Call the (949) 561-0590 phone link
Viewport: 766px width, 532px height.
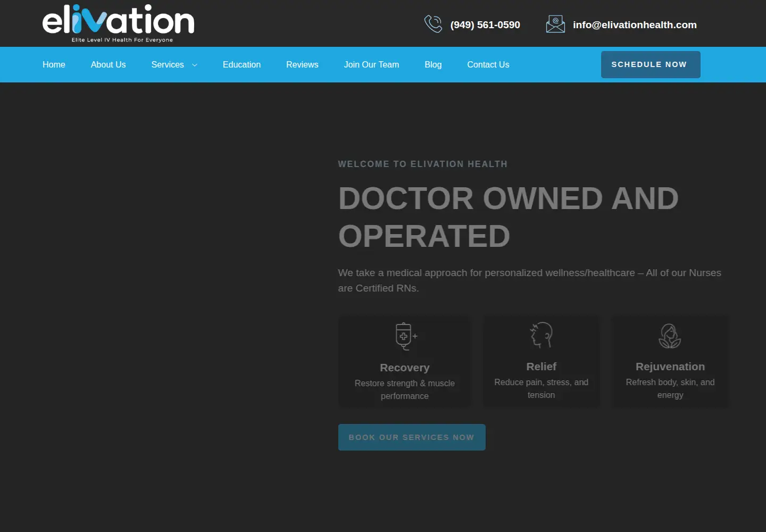pos(485,24)
